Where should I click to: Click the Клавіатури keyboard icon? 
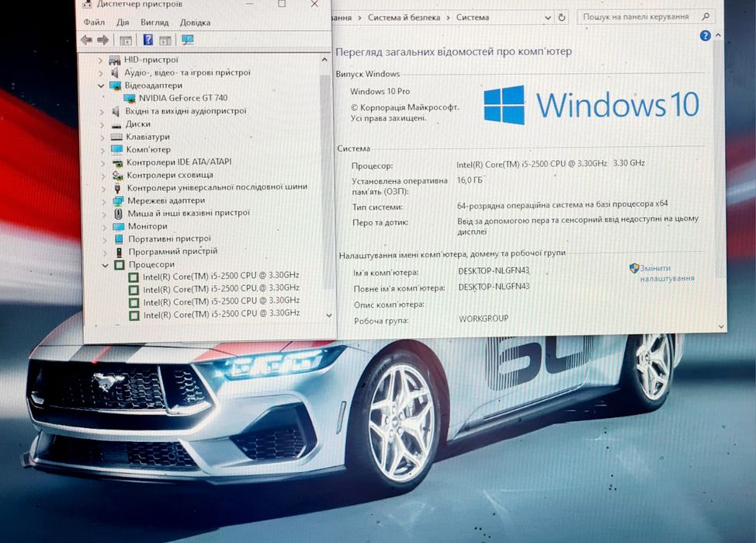[116, 137]
